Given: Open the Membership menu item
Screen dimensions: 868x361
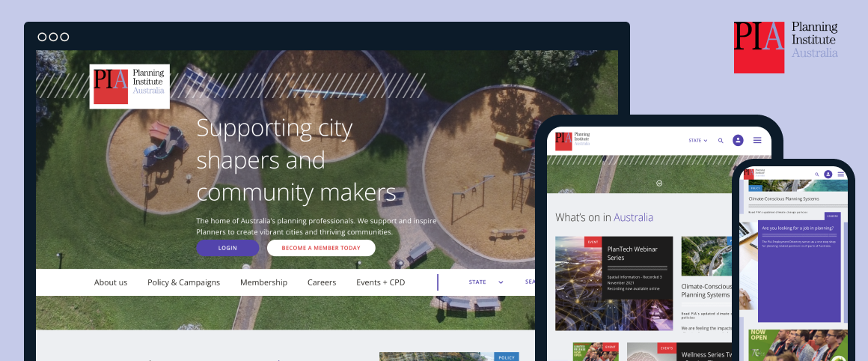Looking at the screenshot, I should 263,282.
